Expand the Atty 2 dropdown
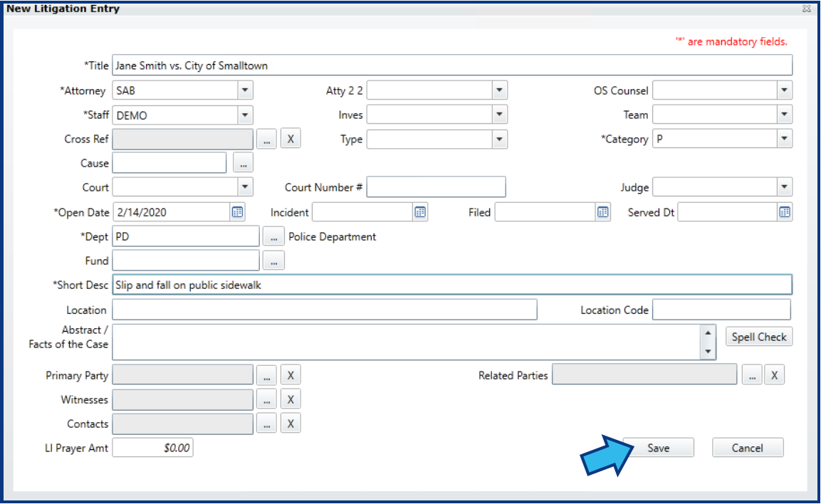 tap(500, 90)
